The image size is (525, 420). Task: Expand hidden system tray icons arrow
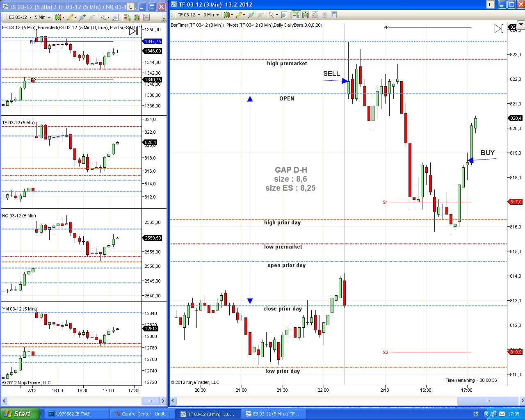pos(486,414)
